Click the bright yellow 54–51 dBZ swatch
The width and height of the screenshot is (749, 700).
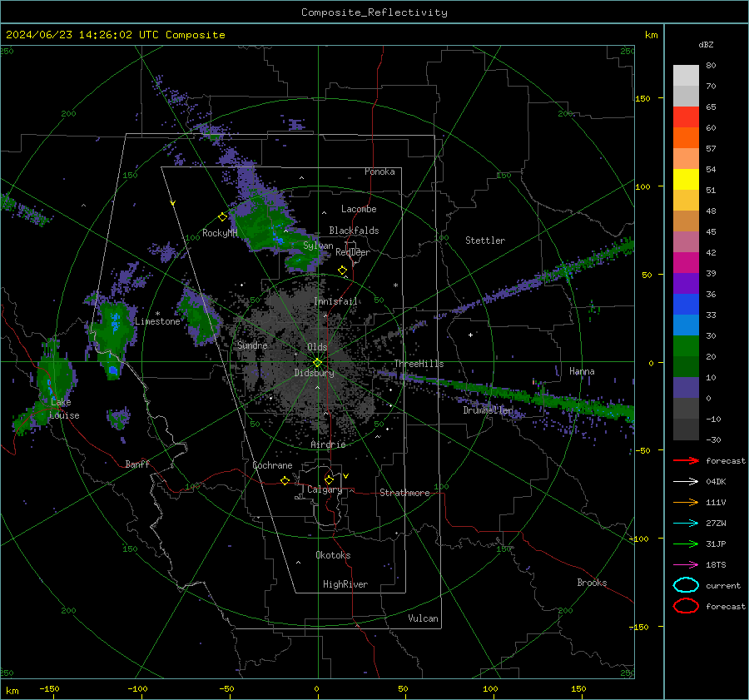(x=686, y=180)
